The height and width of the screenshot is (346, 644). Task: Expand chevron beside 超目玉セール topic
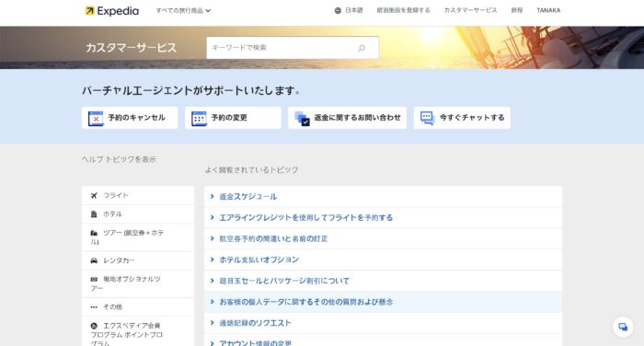[213, 281]
